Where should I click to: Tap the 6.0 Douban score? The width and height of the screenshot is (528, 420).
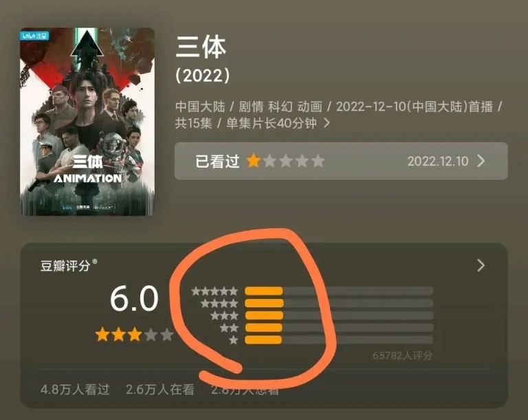(134, 298)
